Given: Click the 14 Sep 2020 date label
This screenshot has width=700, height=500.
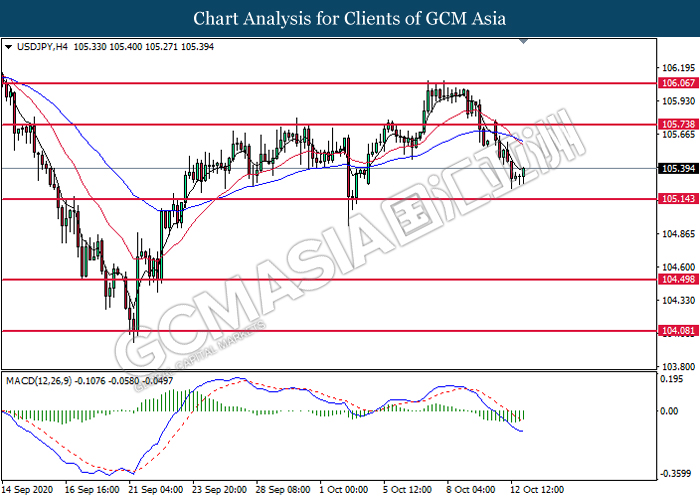Looking at the screenshot, I should [27, 490].
